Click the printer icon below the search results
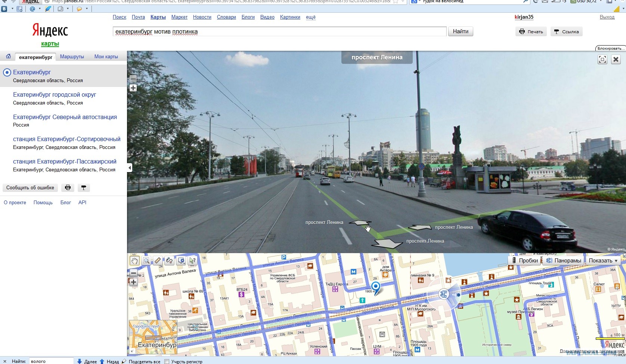 (x=68, y=188)
